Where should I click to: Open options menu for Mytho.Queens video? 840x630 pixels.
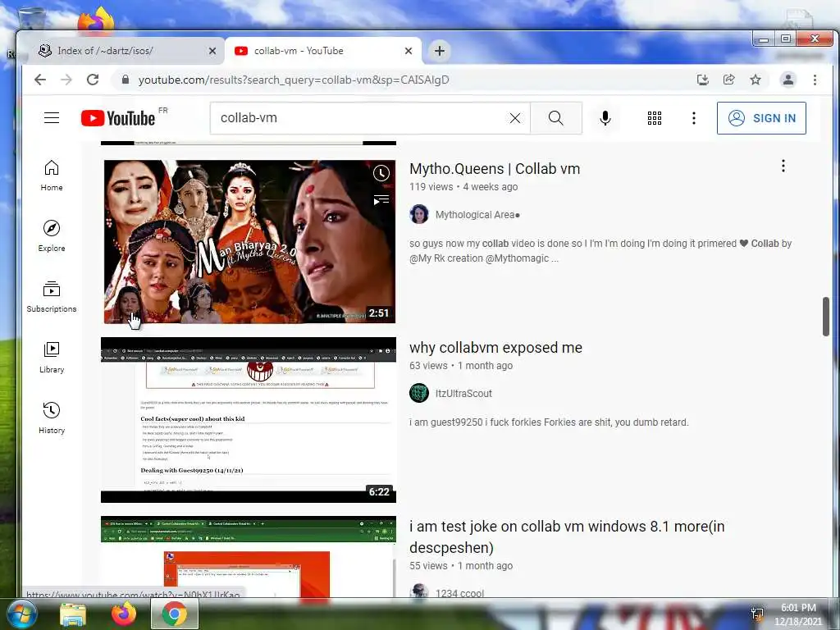783,166
